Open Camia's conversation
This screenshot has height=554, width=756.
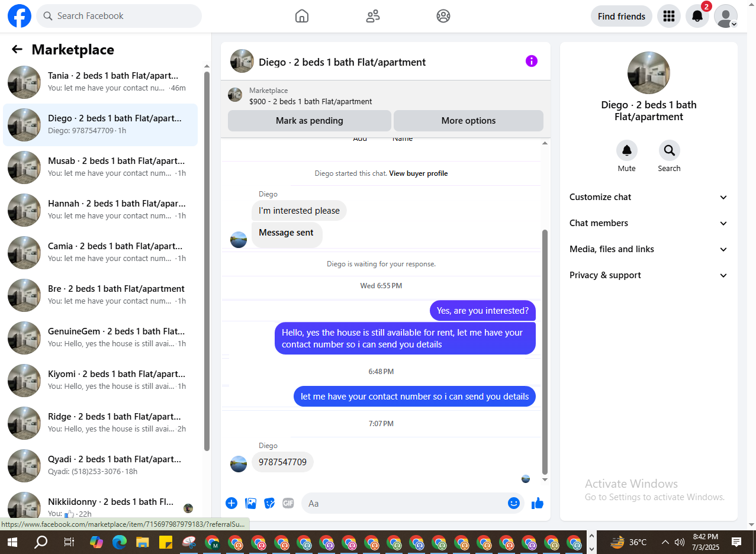101,253
